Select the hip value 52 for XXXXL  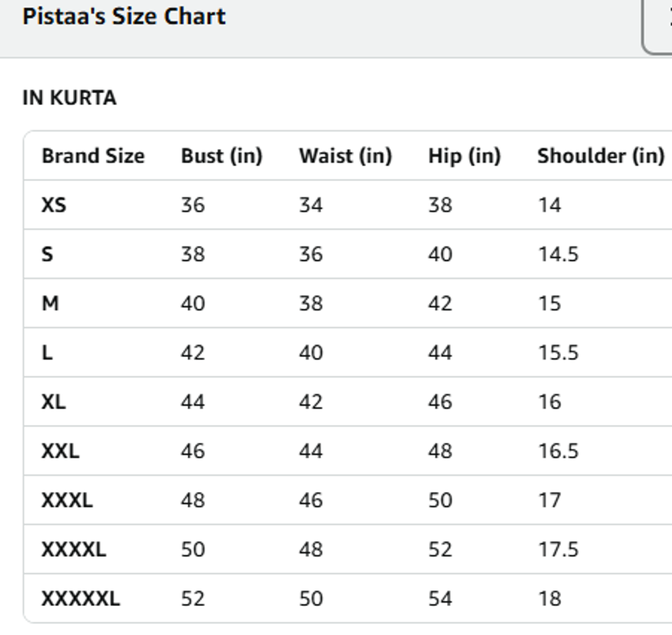[440, 550]
